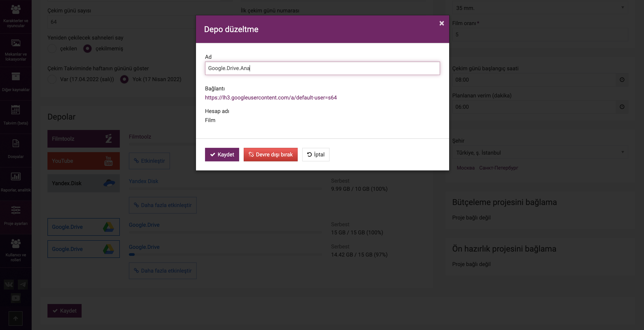This screenshot has width=644, height=330.
Task: Click the first Google.Drive usage progress bar
Action: (x=225, y=233)
